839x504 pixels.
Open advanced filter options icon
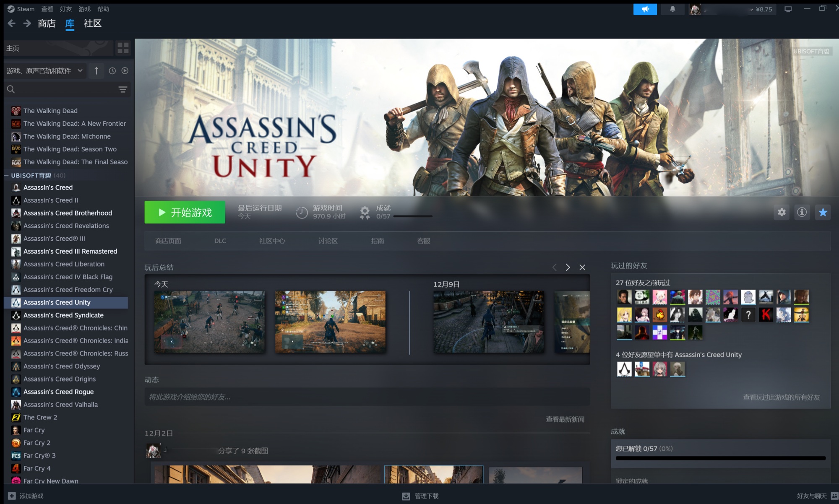(x=122, y=89)
